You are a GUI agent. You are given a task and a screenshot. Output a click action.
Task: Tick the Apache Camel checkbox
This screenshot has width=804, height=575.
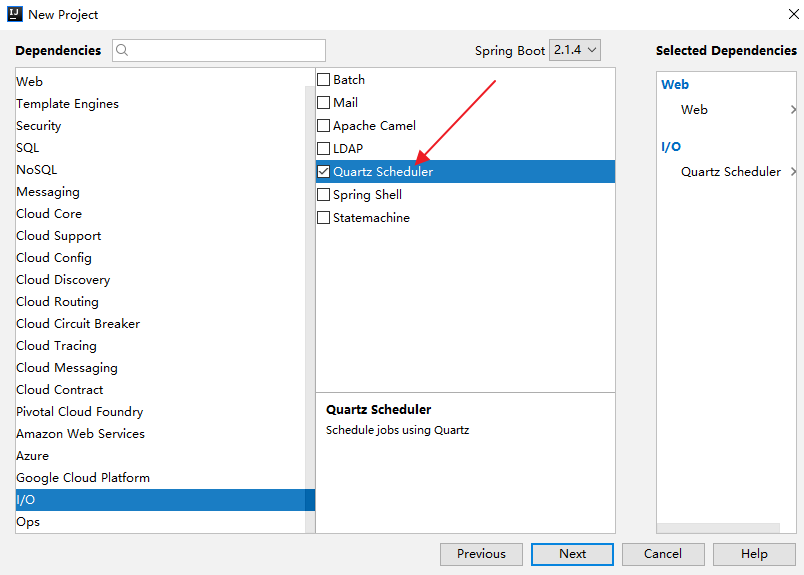pos(324,126)
